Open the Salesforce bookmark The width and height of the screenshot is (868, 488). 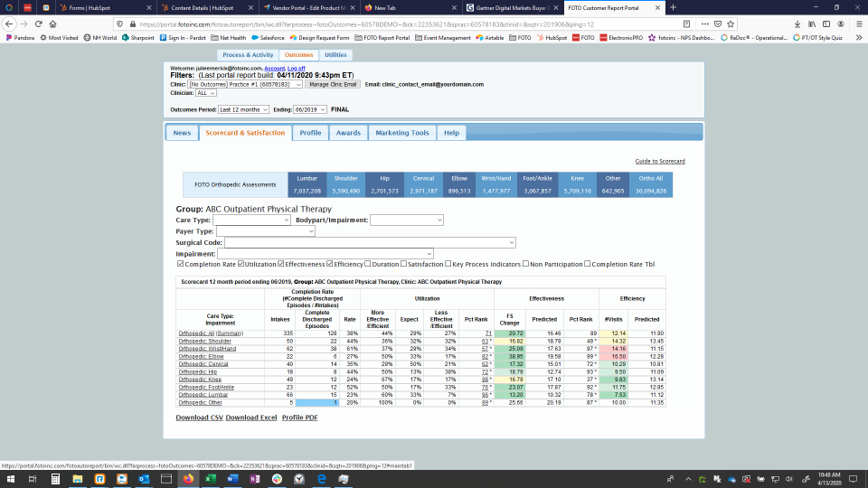[x=268, y=38]
